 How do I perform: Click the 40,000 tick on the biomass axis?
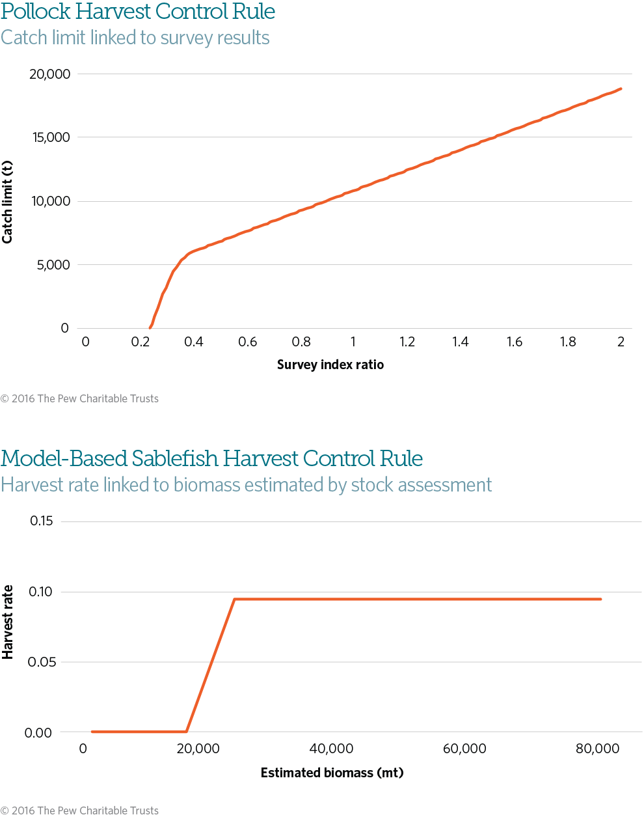coord(331,749)
